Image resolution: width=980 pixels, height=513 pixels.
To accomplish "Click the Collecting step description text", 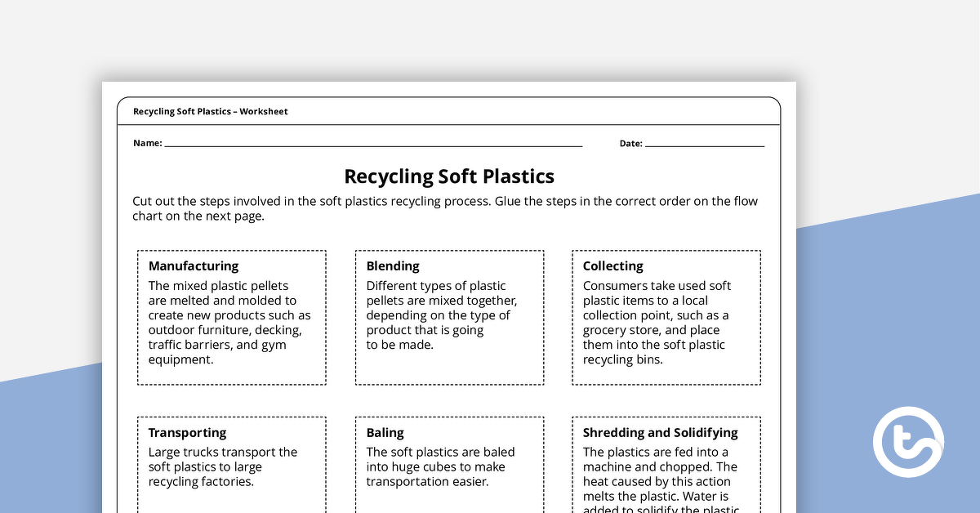I will point(657,323).
